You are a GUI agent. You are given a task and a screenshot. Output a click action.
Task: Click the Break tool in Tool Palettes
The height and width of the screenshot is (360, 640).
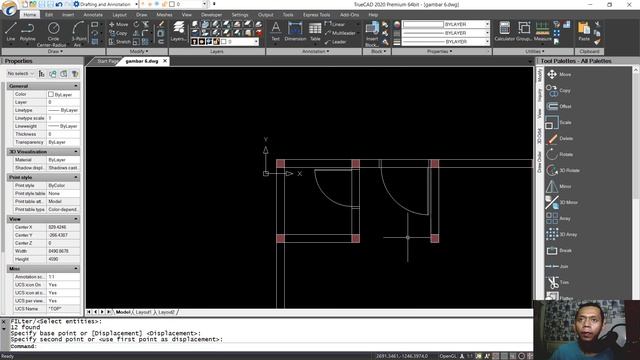558,250
